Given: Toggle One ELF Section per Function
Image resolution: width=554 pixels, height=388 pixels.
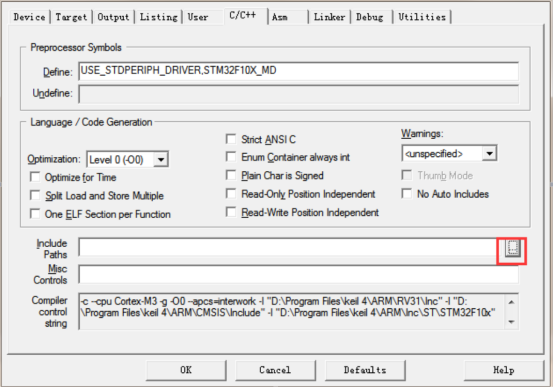Looking at the screenshot, I should coord(35,213).
